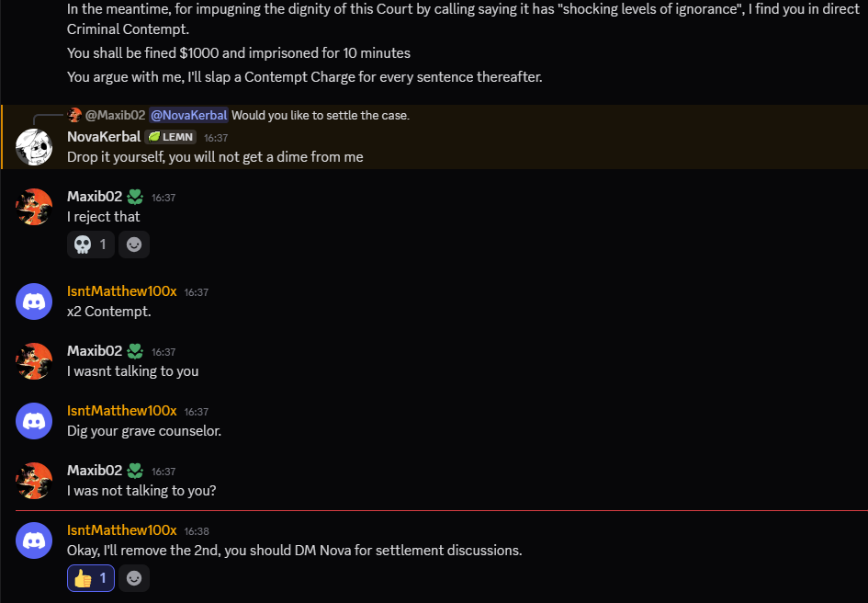Image resolution: width=868 pixels, height=603 pixels.
Task: Click IsntMatthew100x's avatar beside the "Okay, I'll remove" message
Action: (34, 540)
